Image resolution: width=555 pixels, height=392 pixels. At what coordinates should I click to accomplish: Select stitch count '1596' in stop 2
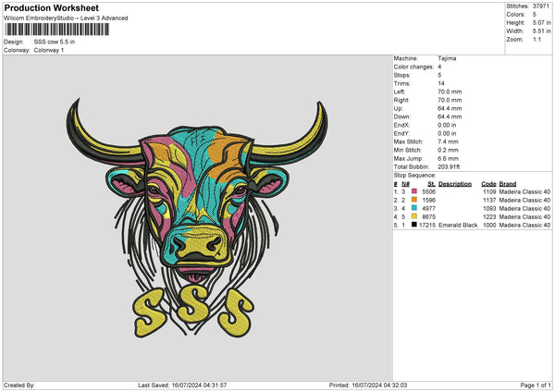point(428,201)
